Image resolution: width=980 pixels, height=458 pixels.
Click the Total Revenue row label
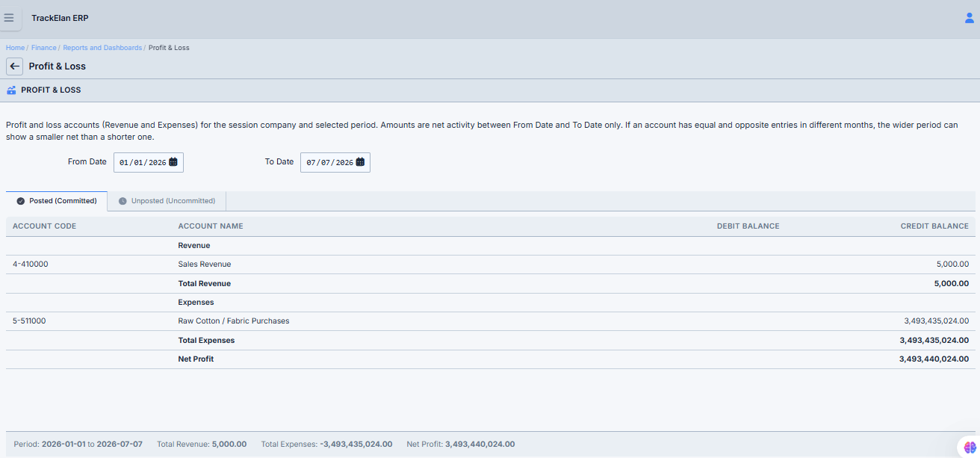pyautogui.click(x=204, y=284)
